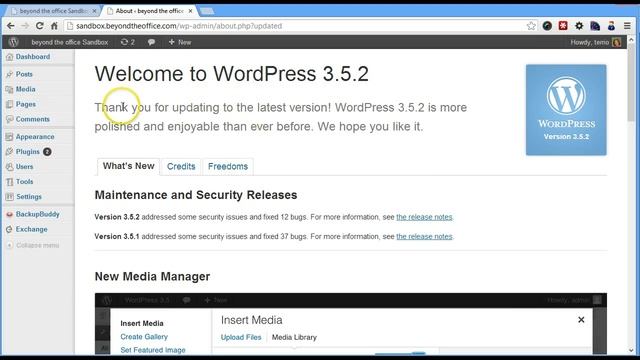
Task: Click the Tools icon in the sidebar
Action: [9, 182]
